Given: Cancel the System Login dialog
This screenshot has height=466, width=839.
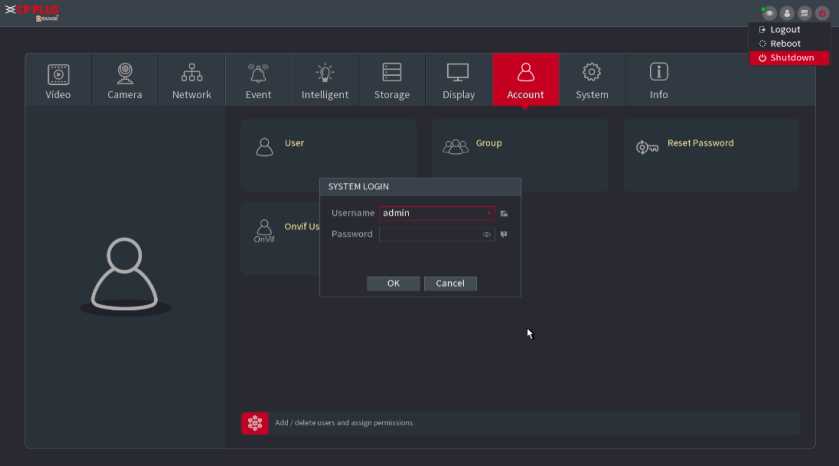Looking at the screenshot, I should click(450, 283).
